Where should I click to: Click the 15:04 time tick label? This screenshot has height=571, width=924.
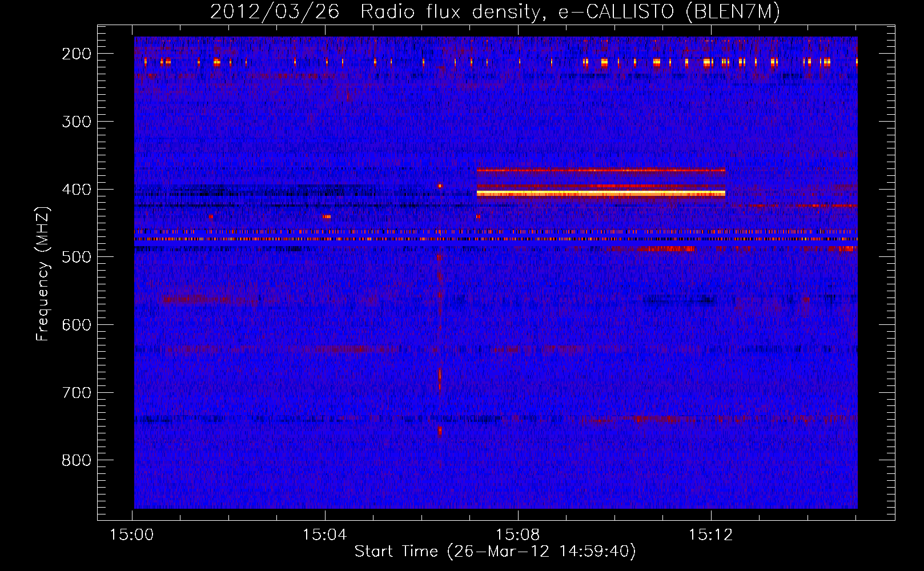pos(325,535)
